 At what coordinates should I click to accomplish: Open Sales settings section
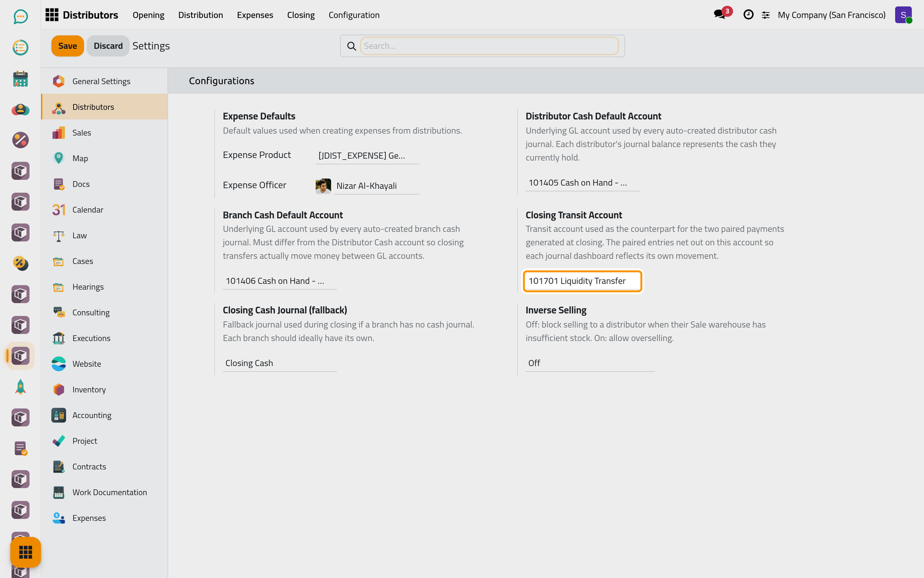tap(104, 132)
